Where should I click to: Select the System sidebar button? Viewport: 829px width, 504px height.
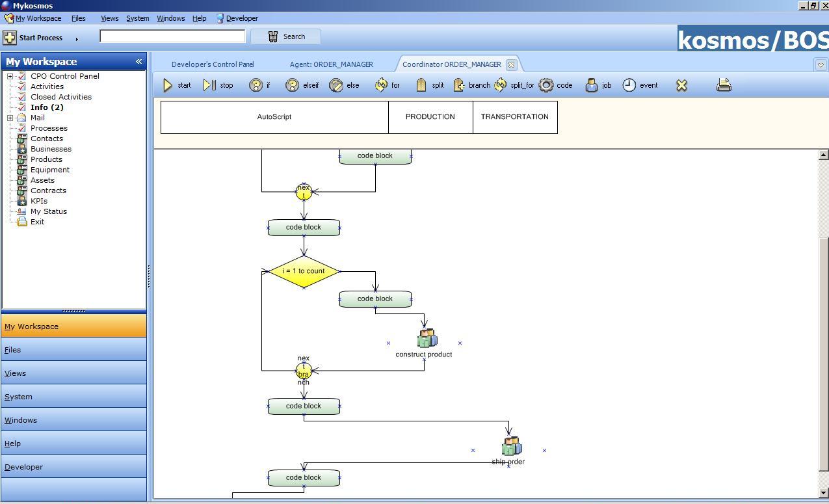(73, 397)
